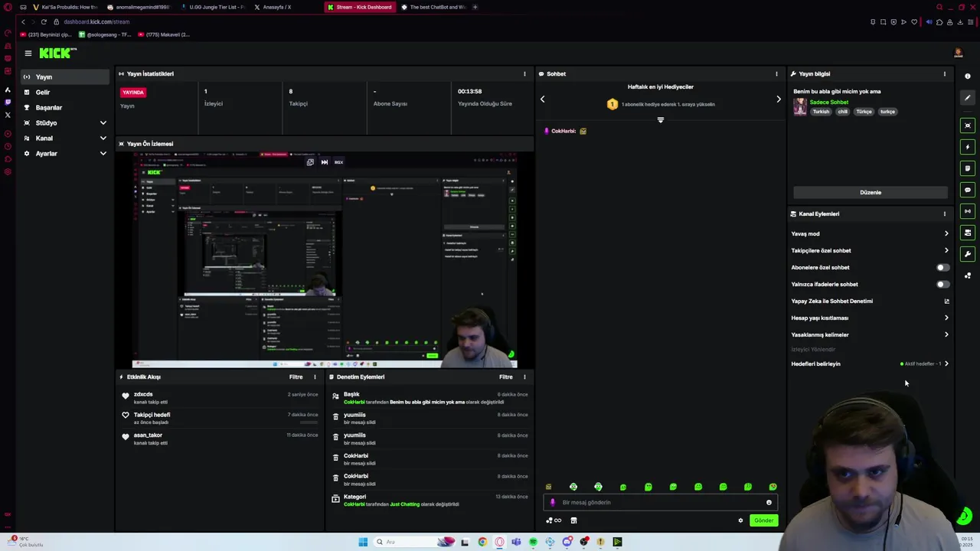Viewport: 980px width, 551px height.
Task: Open Yapay Zeka ile Sohbet Denetimi external link
Action: [946, 301]
